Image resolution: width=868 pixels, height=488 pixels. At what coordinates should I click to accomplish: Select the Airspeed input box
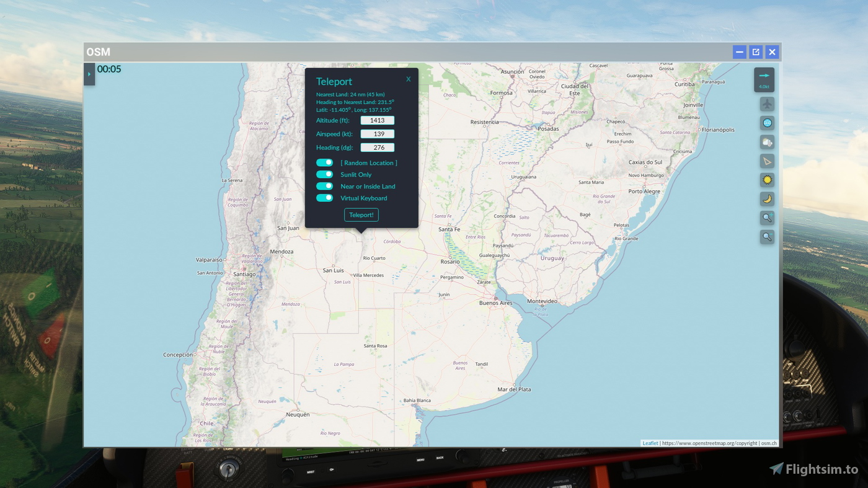point(377,133)
